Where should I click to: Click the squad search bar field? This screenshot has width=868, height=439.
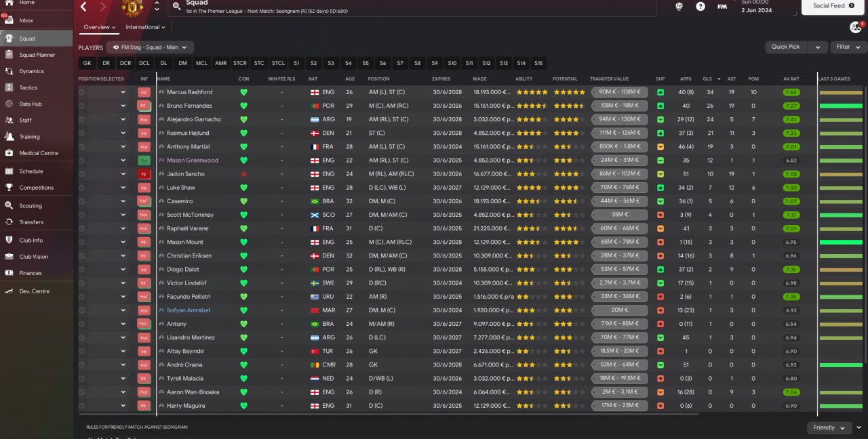414,7
